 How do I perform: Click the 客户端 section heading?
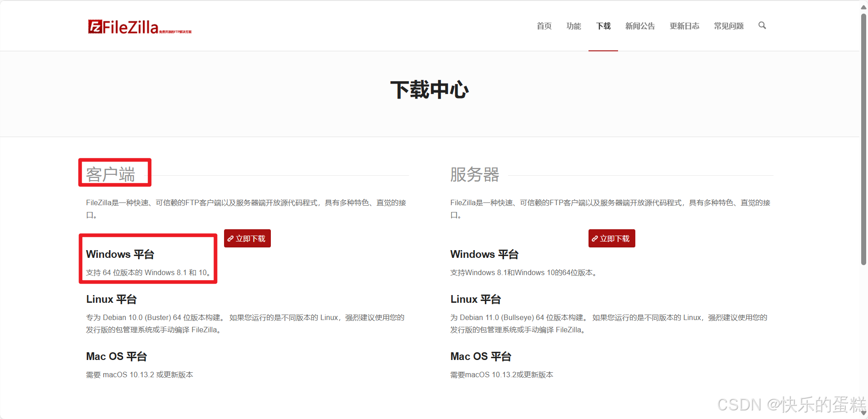[x=110, y=174]
